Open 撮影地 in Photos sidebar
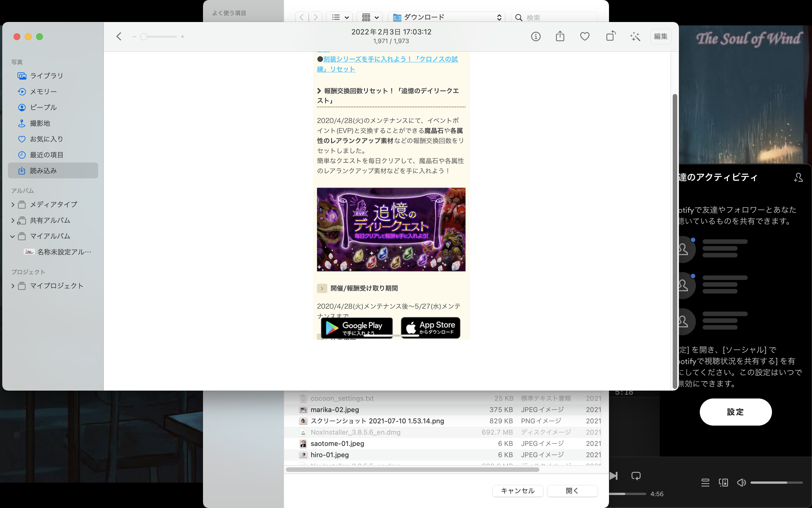Viewport: 812px width, 508px height. tap(53, 123)
